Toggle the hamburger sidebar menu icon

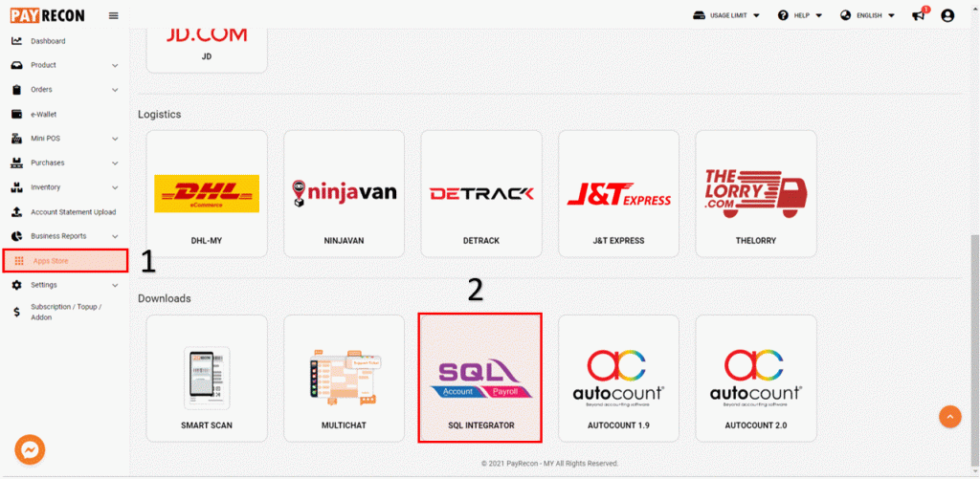point(114,15)
